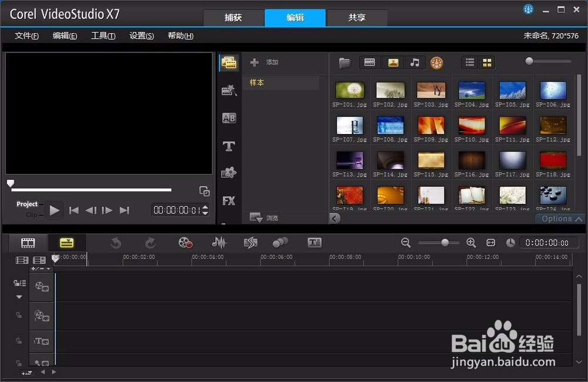
Task: Open the Subtitle Editor icon
Action: pos(314,243)
